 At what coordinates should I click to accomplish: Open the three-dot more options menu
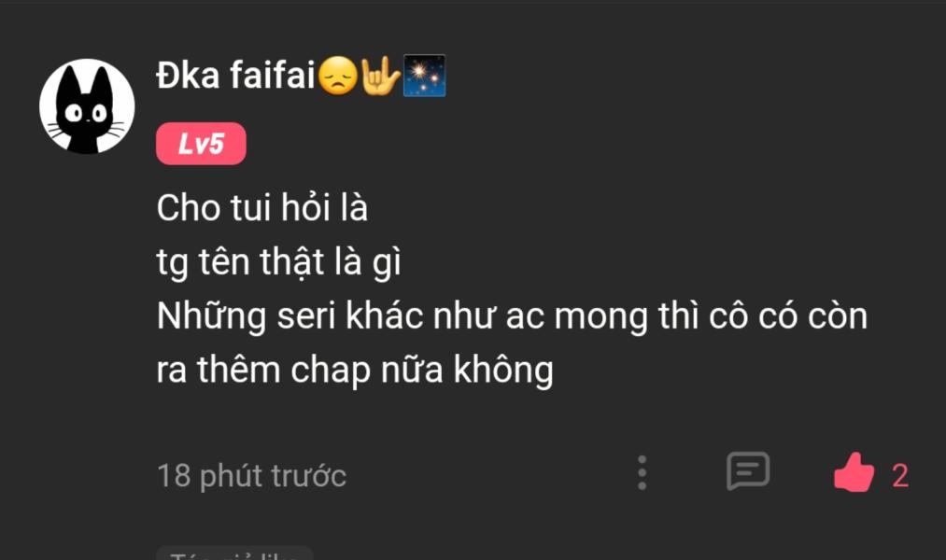pos(642,472)
